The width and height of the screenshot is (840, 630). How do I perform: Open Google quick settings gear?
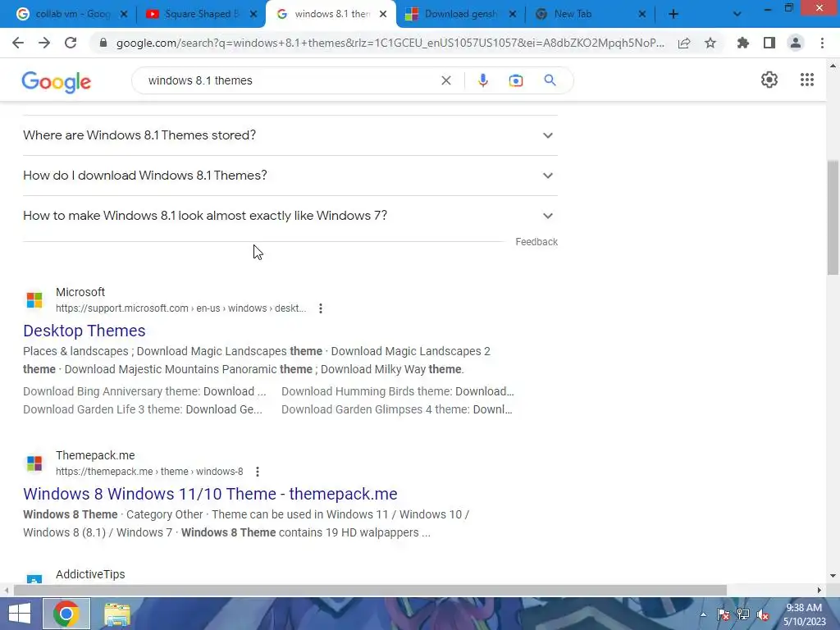(x=769, y=80)
